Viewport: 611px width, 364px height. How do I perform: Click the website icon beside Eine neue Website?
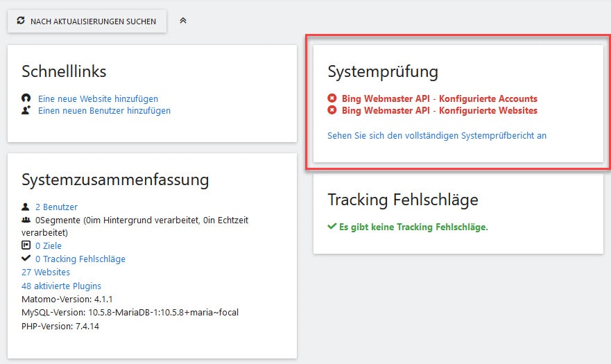[26, 98]
